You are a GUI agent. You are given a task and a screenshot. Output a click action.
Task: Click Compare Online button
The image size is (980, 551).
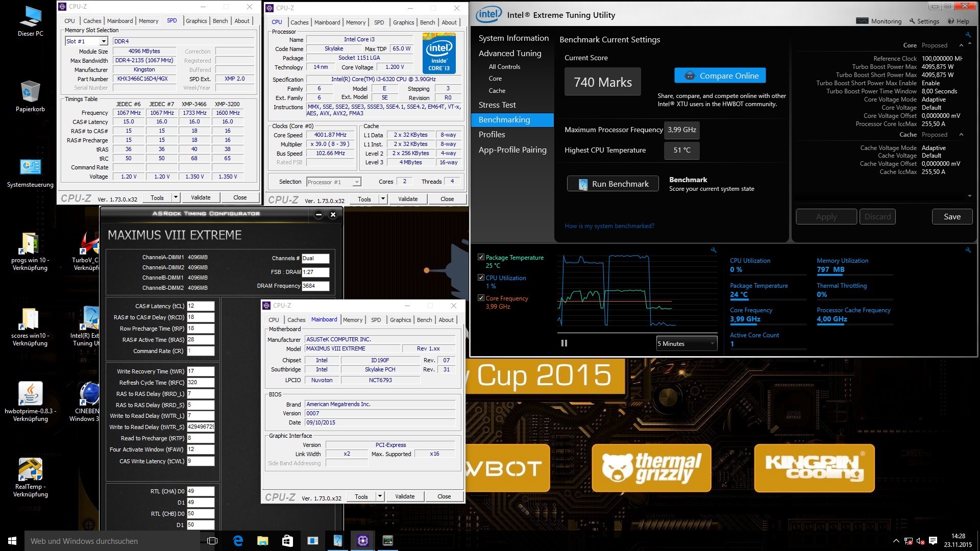click(720, 76)
